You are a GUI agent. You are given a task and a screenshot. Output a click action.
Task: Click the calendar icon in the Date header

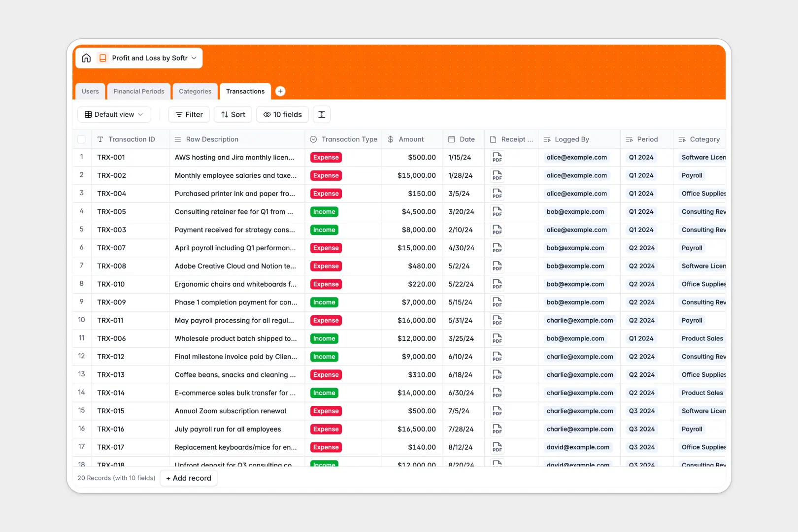tap(451, 139)
